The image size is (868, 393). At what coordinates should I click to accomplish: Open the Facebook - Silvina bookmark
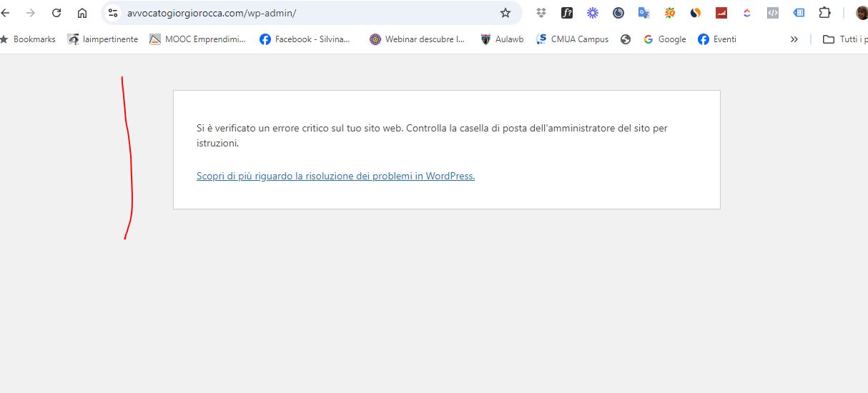pyautogui.click(x=305, y=39)
